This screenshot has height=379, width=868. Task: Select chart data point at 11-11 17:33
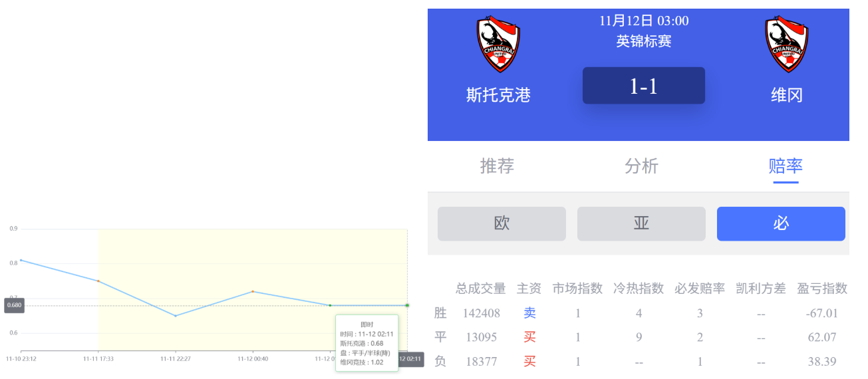click(x=98, y=281)
